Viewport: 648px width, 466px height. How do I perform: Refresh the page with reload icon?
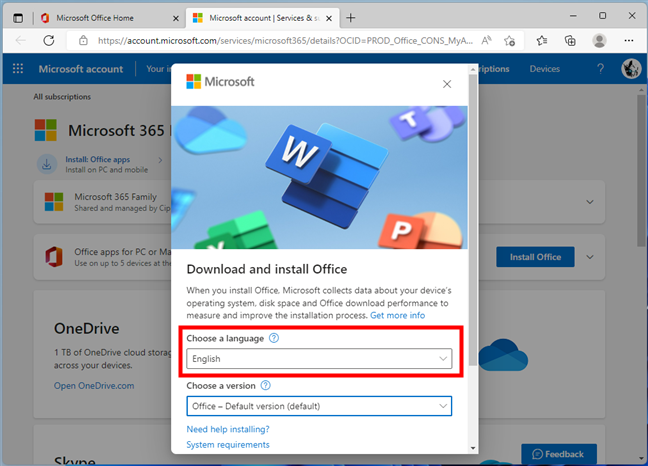(x=49, y=40)
